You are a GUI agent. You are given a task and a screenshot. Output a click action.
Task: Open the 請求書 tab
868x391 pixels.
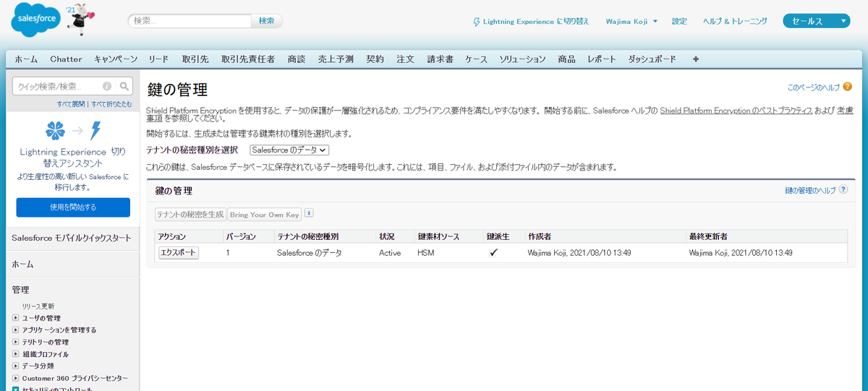coord(440,59)
